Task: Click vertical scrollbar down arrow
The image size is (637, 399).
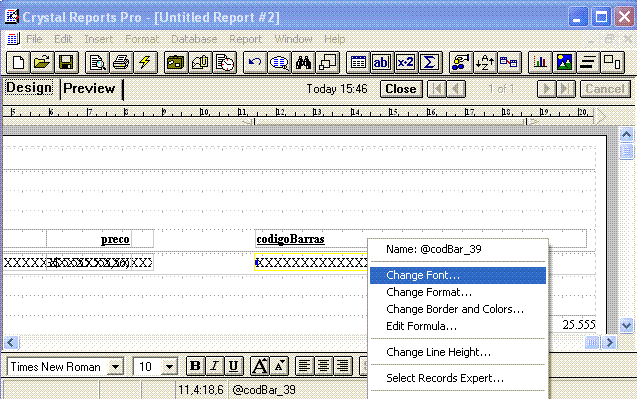Action: (626, 325)
